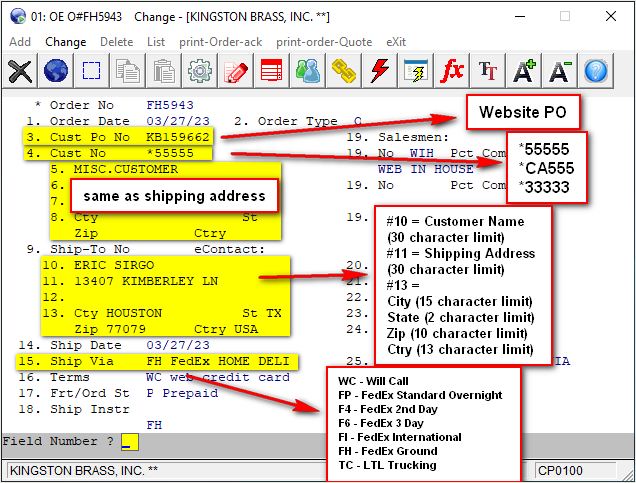Click the red lightning bolt icon
The image size is (636, 483).
tap(379, 71)
